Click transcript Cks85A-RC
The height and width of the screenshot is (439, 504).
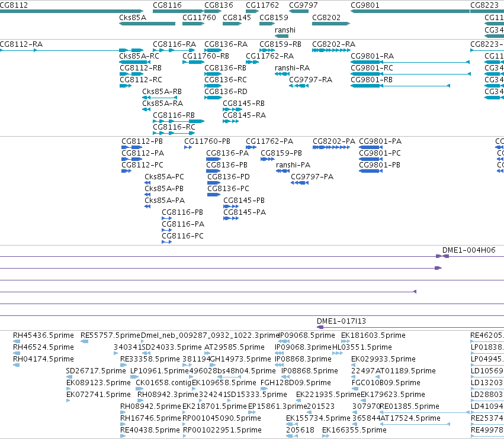coord(139,56)
